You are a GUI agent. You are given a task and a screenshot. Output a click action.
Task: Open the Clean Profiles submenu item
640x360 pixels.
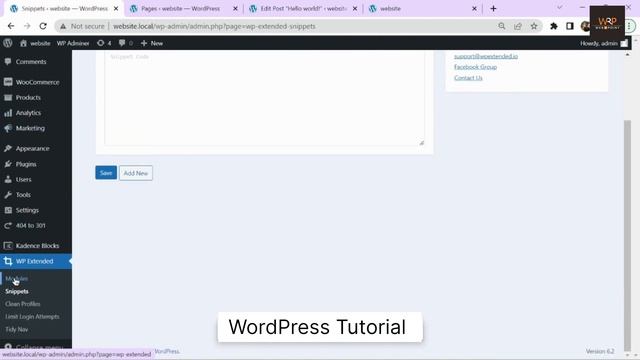click(23, 304)
